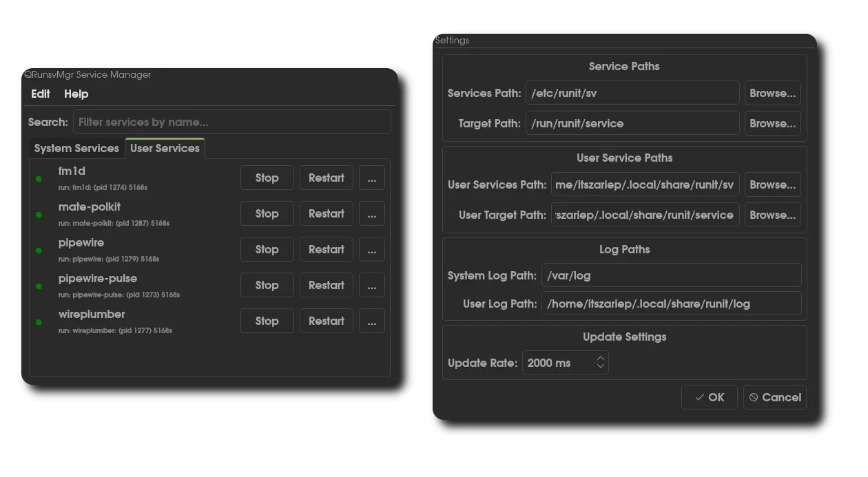Browse for the Services Path

[772, 94]
